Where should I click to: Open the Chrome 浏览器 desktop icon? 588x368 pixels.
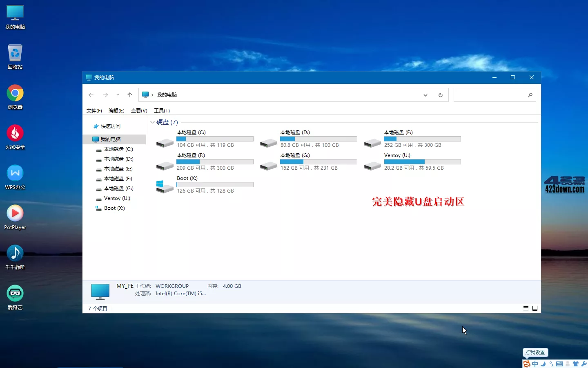(x=15, y=94)
